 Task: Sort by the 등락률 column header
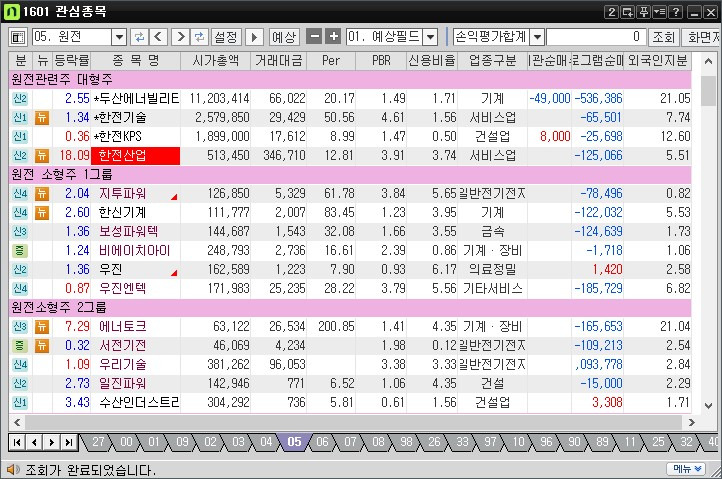click(x=71, y=61)
